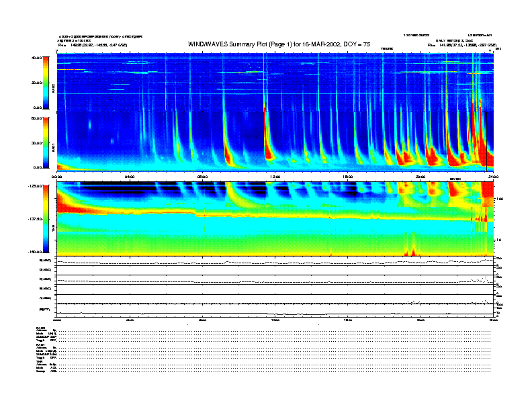Click the 60.00 label on RAD1 color scale
This screenshot has width=532, height=411.
pos(36,118)
